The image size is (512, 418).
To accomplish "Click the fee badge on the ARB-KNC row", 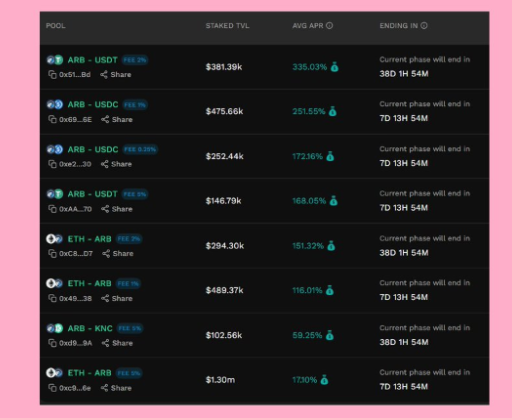I will pos(130,328).
